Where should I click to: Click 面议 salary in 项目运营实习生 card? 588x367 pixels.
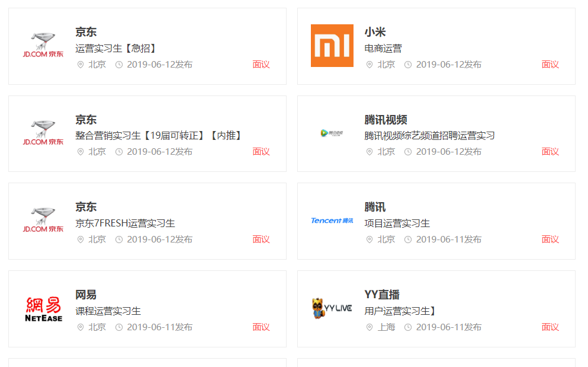tap(550, 240)
